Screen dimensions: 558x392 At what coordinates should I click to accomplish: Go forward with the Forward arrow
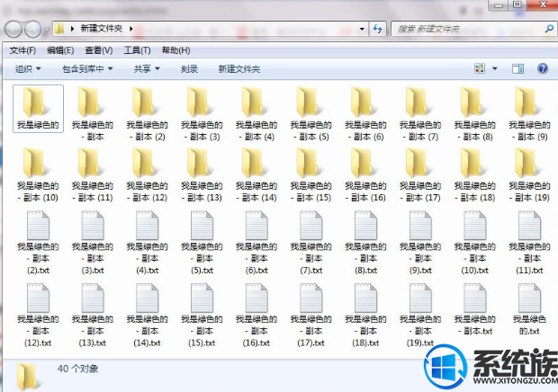(33, 29)
